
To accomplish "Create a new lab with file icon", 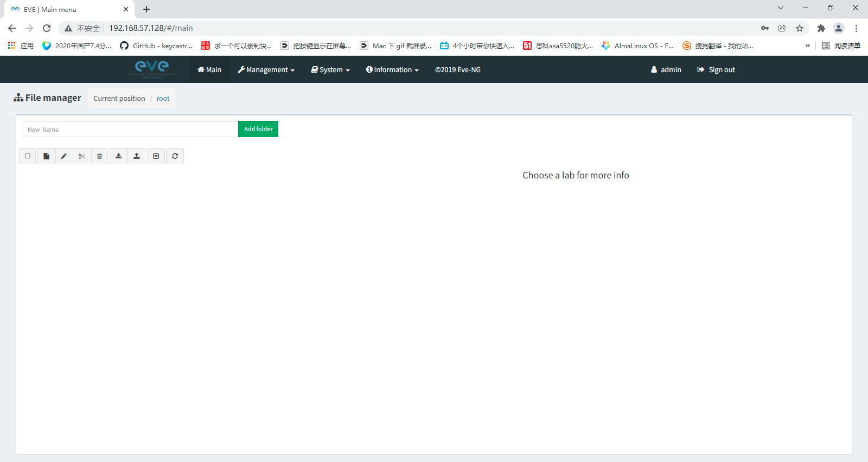I will tap(46, 156).
